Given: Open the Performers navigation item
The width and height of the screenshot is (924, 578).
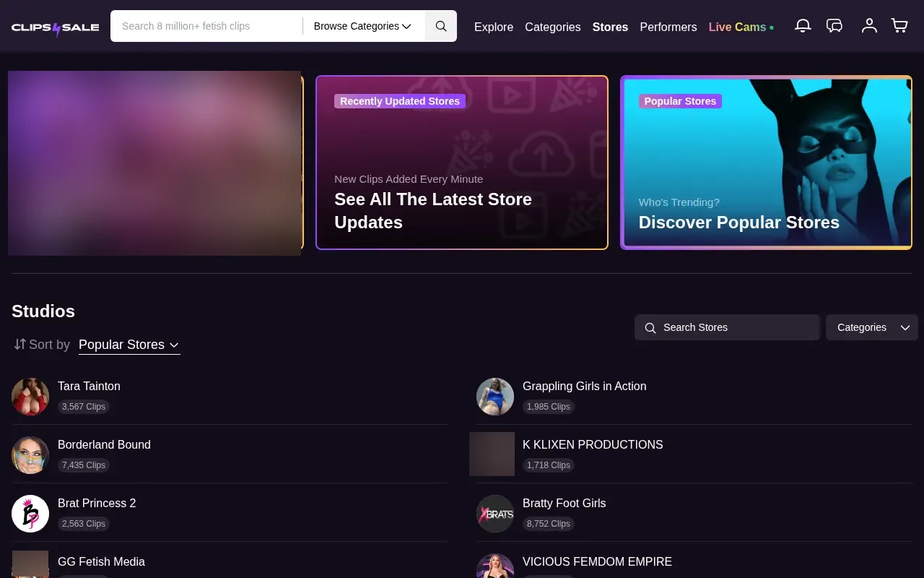Looking at the screenshot, I should 668,27.
